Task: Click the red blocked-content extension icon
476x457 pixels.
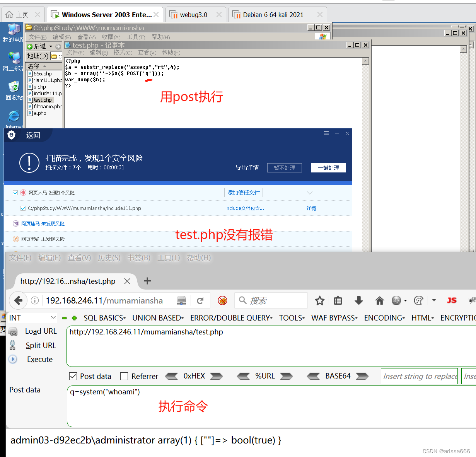Action: tap(222, 300)
